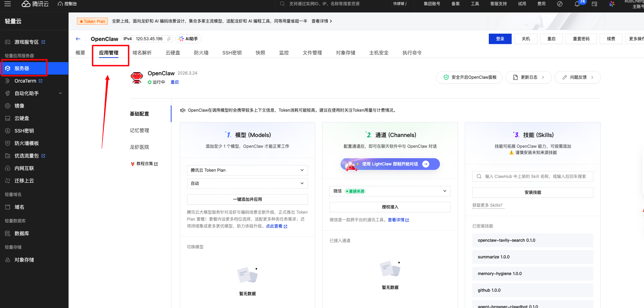Switch to the 域名解析 tab
Viewport: 644px width, 308px height.
coord(142,53)
